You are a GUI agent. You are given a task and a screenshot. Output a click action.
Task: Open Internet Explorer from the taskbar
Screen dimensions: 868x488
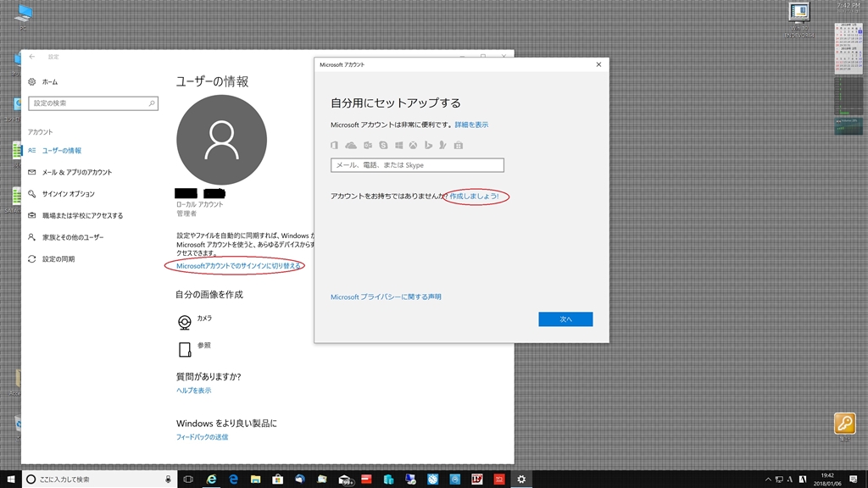[211, 480]
